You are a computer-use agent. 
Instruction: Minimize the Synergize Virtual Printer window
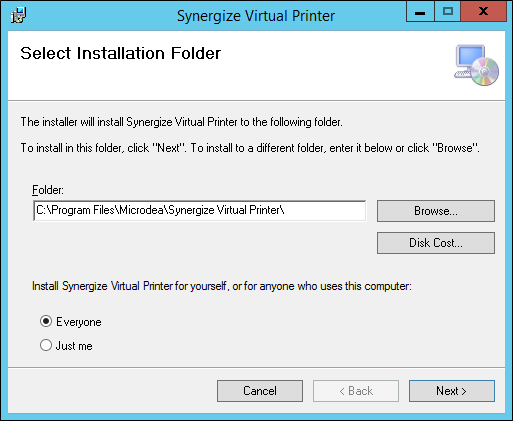[420, 12]
